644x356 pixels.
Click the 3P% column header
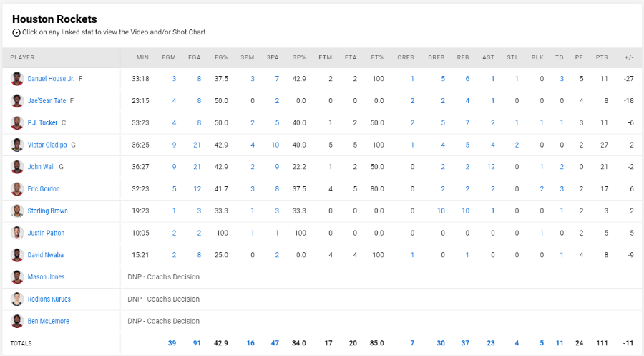(299, 57)
